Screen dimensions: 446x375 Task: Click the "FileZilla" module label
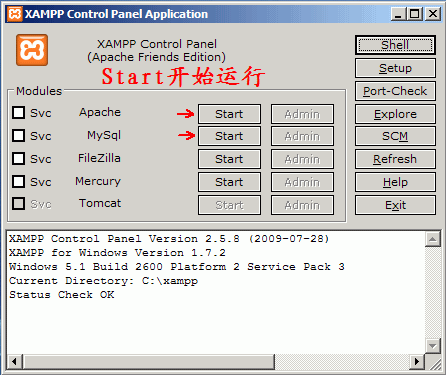[99, 158]
